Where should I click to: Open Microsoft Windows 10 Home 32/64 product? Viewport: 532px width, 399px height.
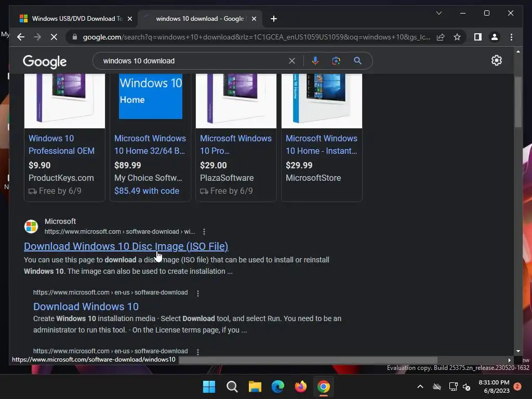[150, 144]
